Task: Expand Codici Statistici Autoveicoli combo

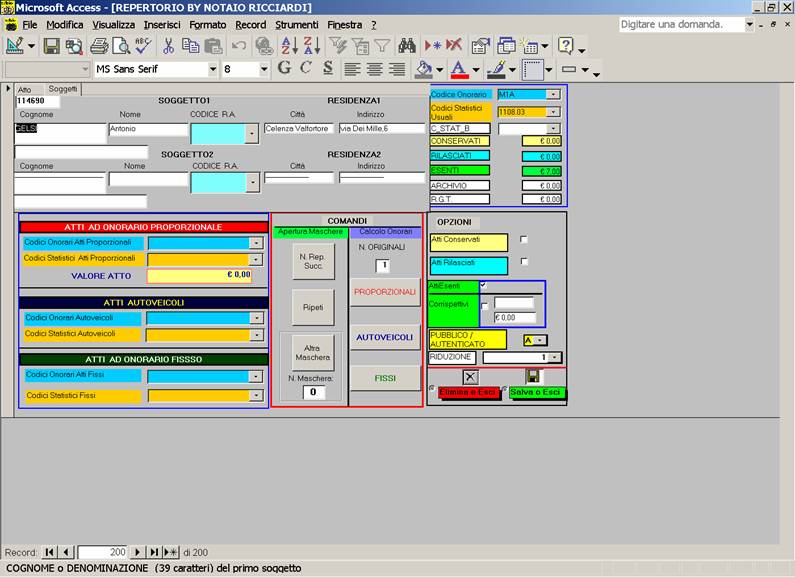Action: pyautogui.click(x=257, y=335)
